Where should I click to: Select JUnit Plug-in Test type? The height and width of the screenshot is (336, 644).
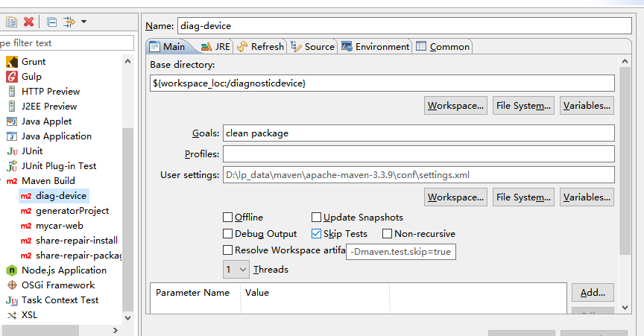[x=59, y=166]
